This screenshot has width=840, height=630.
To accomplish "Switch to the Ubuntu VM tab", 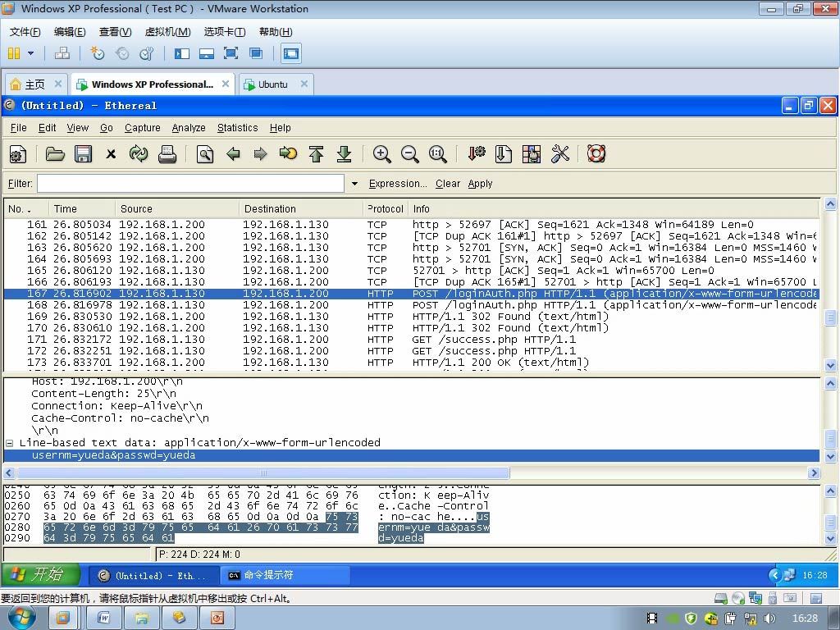I will pyautogui.click(x=272, y=84).
